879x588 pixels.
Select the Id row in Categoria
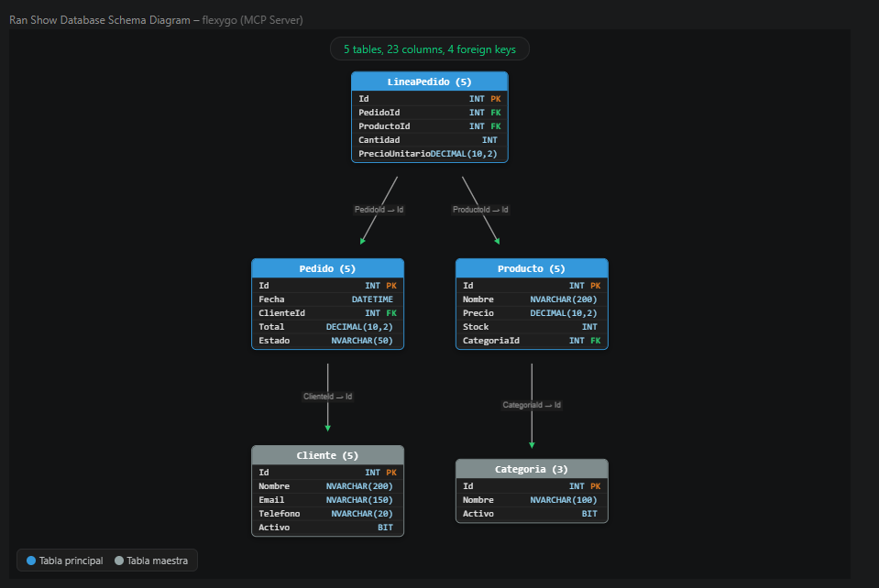click(x=532, y=486)
